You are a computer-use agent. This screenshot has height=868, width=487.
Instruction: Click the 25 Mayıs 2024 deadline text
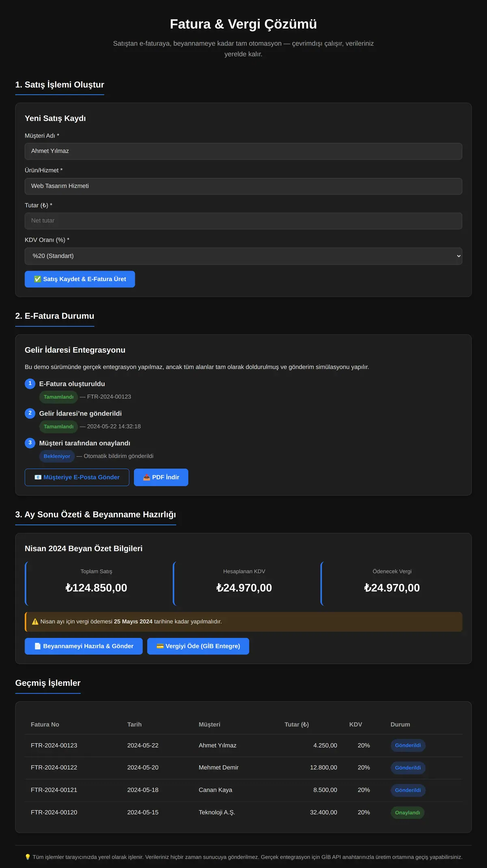coord(133,622)
